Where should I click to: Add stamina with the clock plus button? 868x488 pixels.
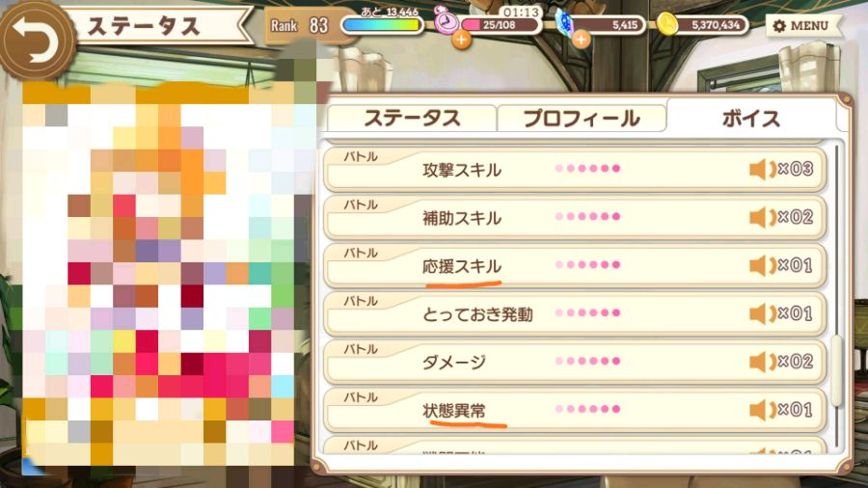461,40
